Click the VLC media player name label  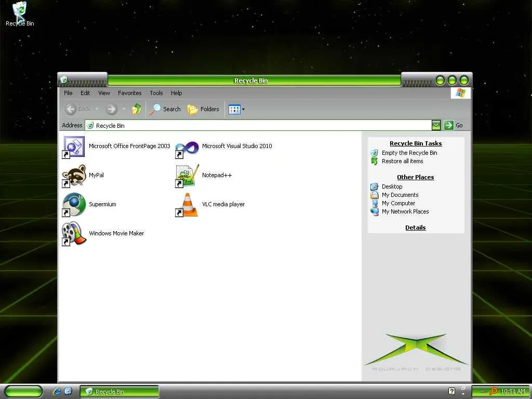tap(223, 204)
